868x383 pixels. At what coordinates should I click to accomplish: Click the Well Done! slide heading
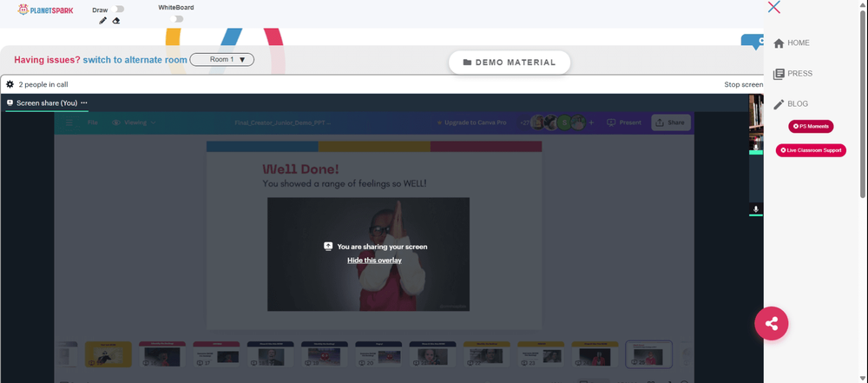click(x=300, y=169)
